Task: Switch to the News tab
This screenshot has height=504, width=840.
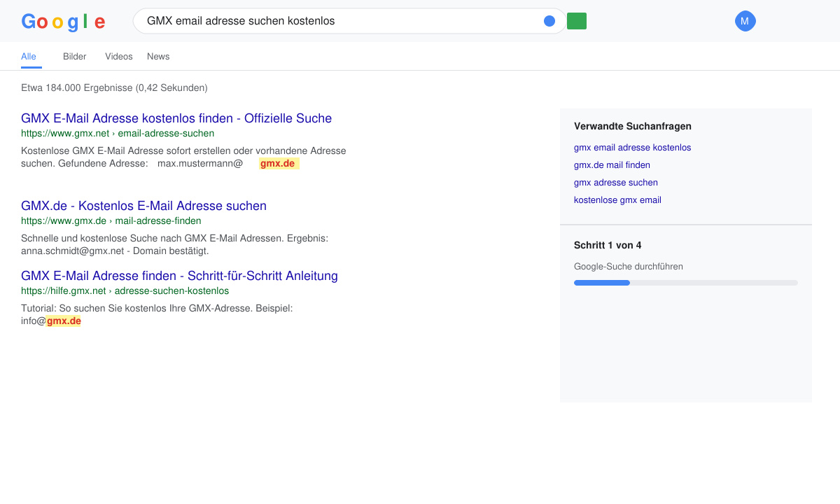Action: (158, 57)
